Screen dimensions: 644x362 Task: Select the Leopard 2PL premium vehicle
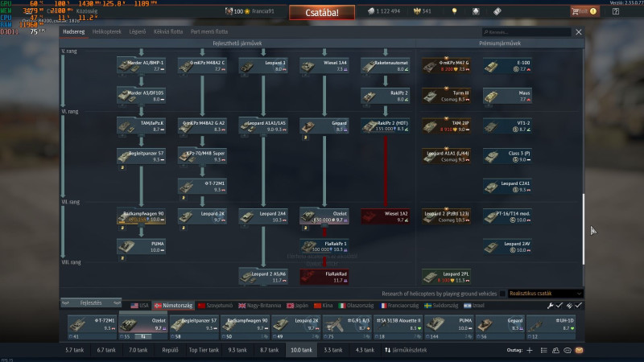pos(447,277)
